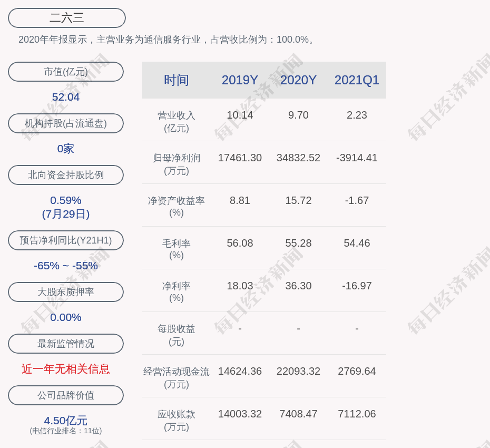Image resolution: width=490 pixels, height=448 pixels.
Task: Select 2020Y revenue 9.70
Action: click(298, 115)
